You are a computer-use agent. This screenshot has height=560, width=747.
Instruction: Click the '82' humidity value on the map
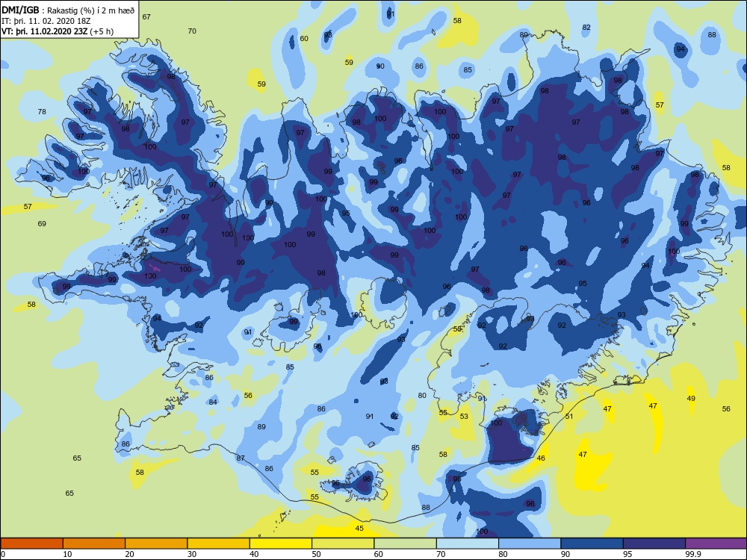(x=586, y=27)
